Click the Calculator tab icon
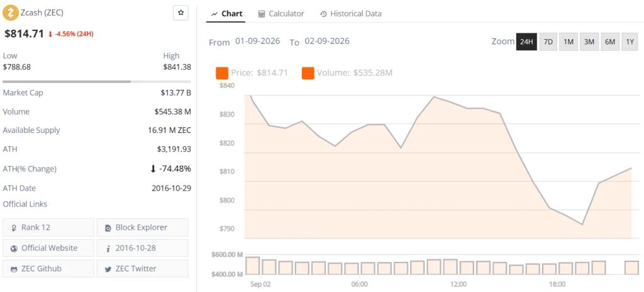The width and height of the screenshot is (644, 292). (x=262, y=14)
